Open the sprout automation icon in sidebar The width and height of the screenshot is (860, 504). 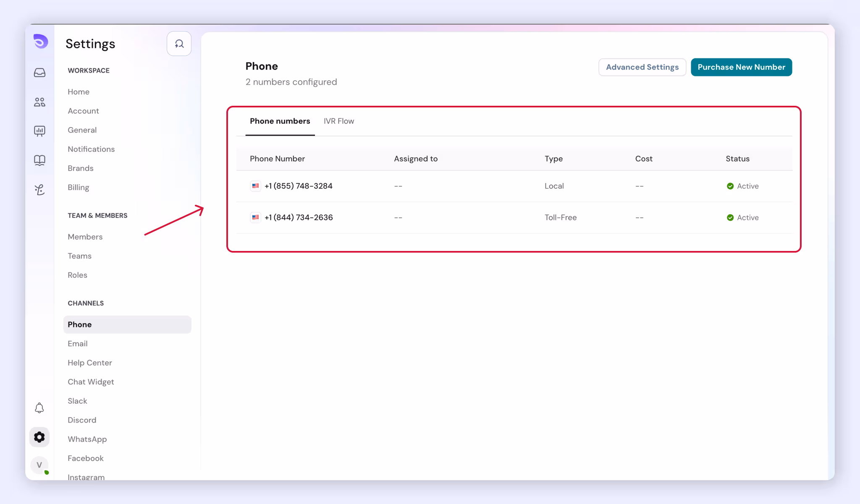pyautogui.click(x=39, y=190)
